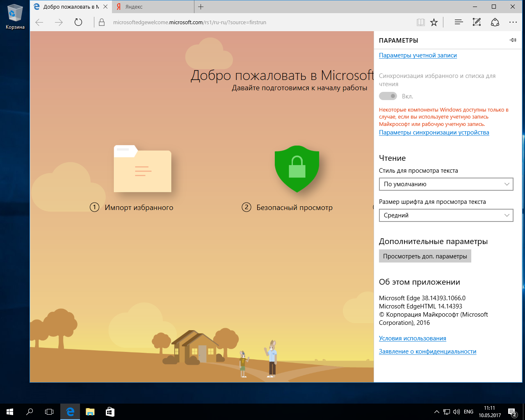The width and height of the screenshot is (525, 420).
Task: Open Заявление о конфиденциальности link
Action: 427,352
